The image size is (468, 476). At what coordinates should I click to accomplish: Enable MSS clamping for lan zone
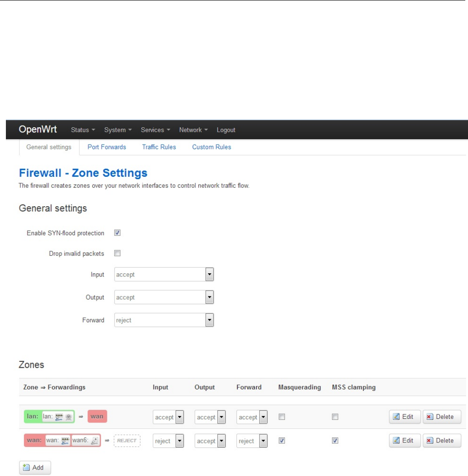coord(335,417)
